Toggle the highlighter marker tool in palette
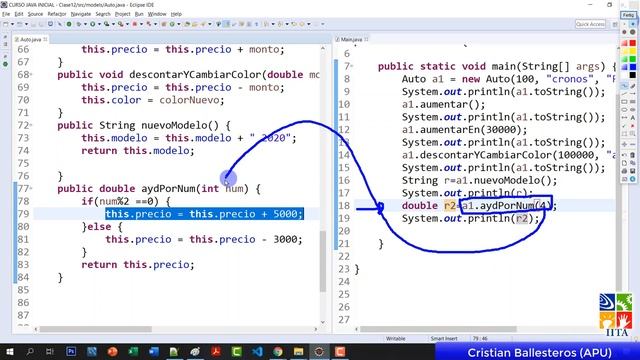Image resolution: width=640 pixels, height=360 pixels. (633, 86)
